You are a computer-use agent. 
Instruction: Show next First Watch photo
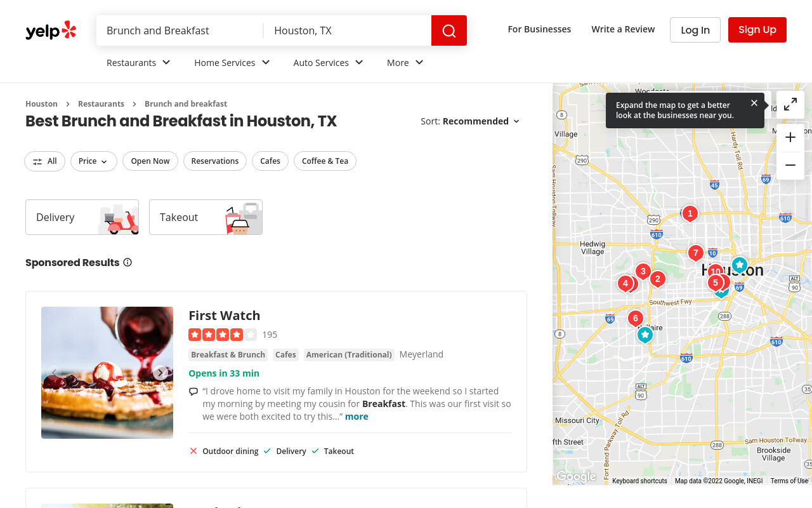pos(160,373)
